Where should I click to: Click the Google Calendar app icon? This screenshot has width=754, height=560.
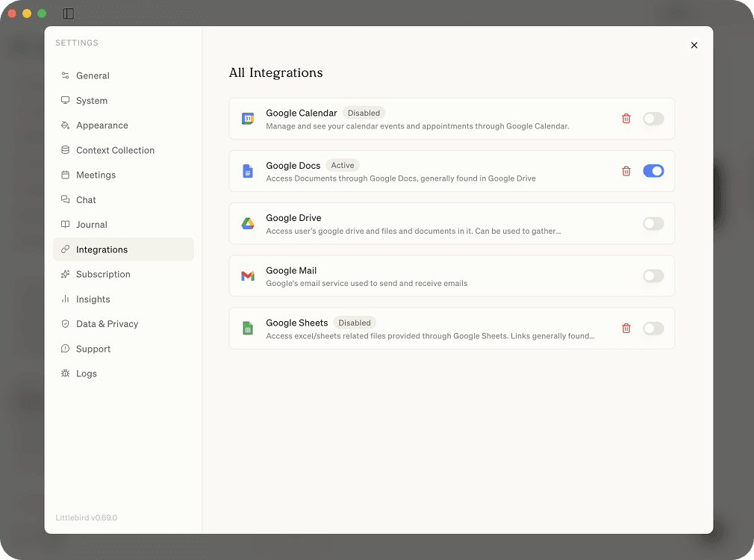248,119
